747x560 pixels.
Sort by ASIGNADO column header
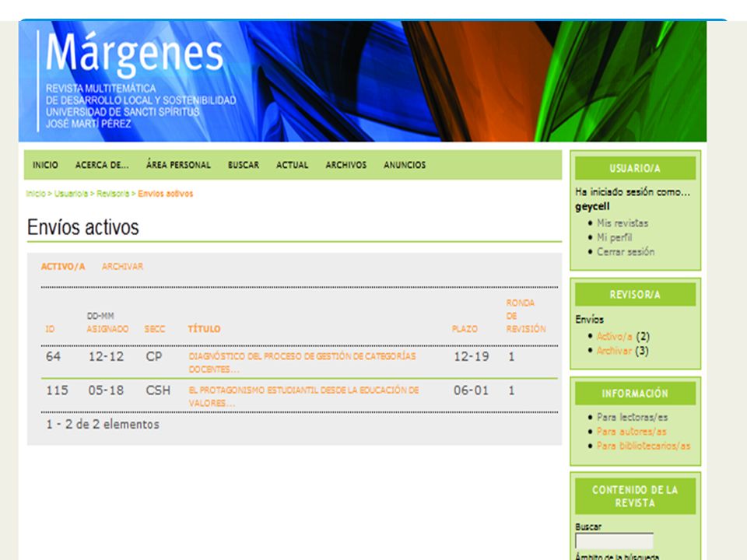point(107,329)
